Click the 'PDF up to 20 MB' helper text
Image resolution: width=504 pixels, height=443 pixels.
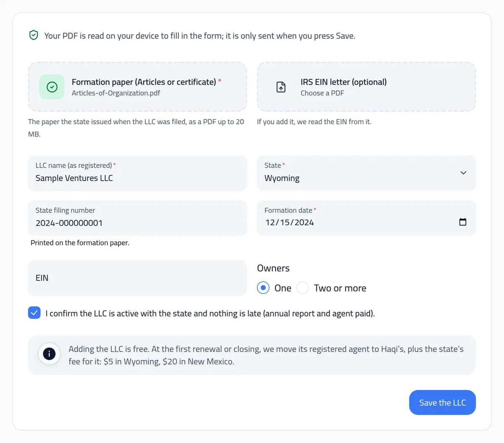(136, 128)
